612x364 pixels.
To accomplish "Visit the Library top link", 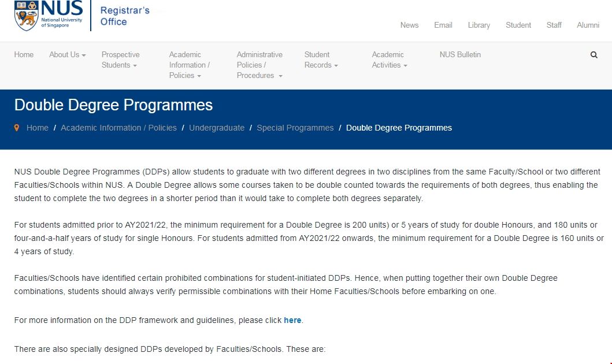I will [479, 25].
